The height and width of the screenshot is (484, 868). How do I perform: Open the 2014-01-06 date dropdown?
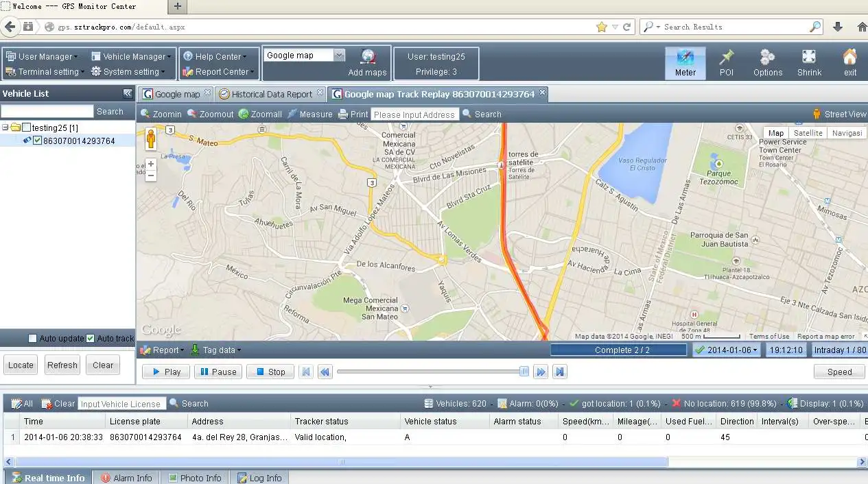coord(726,350)
